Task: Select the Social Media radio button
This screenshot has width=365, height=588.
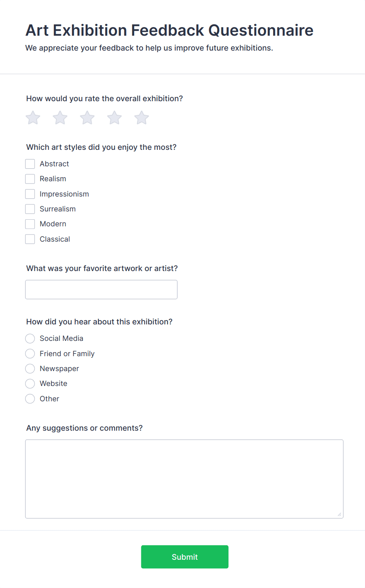Action: 30,338
